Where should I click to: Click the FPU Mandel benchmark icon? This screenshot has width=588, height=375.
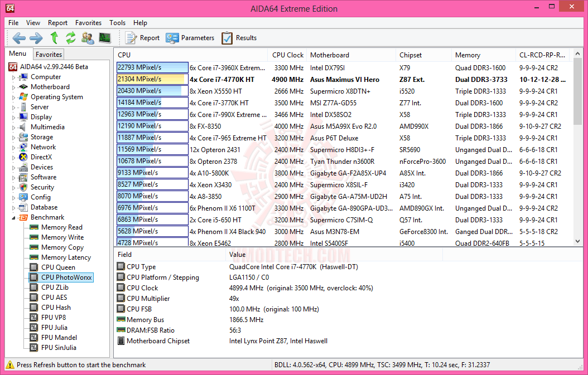pos(34,338)
